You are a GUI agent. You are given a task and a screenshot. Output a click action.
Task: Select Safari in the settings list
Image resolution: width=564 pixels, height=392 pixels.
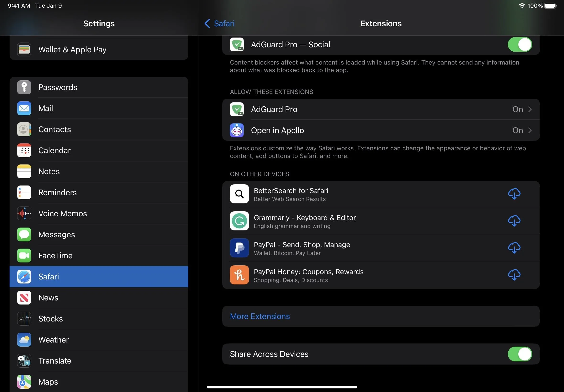(99, 277)
